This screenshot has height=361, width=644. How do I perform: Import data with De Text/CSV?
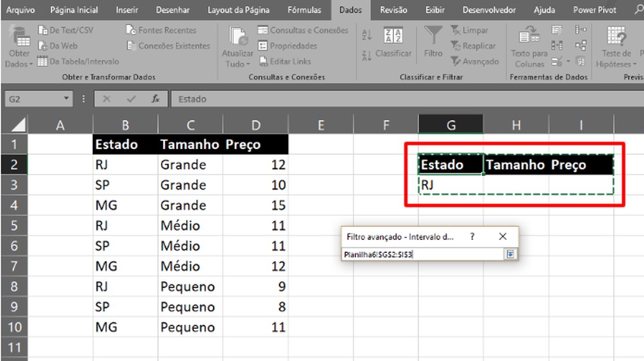coord(65,30)
